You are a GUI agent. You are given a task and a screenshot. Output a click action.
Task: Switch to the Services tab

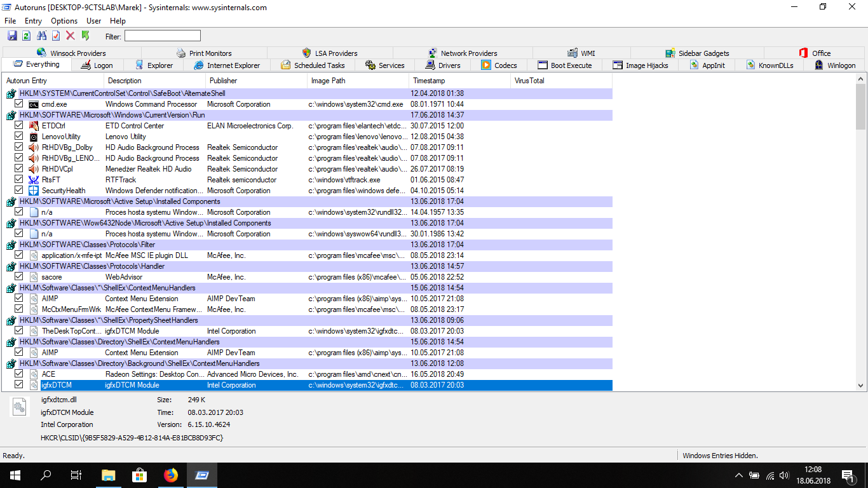(385, 65)
